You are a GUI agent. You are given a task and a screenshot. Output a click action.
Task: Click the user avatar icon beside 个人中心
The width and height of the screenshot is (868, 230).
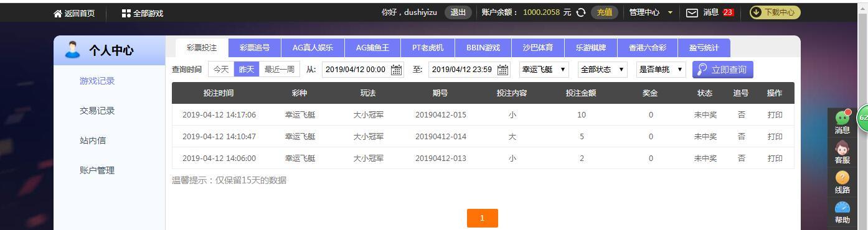click(x=72, y=50)
